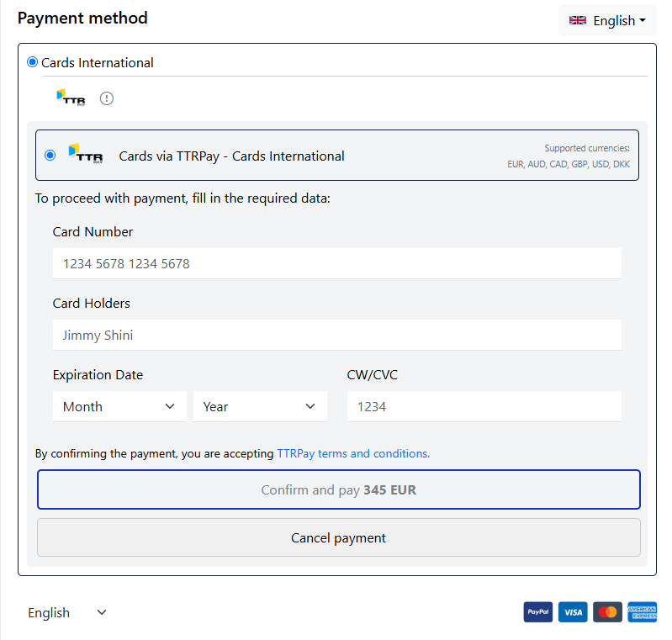Click the TTR Pay logo in payment option row
672x640 pixels.
pos(86,153)
